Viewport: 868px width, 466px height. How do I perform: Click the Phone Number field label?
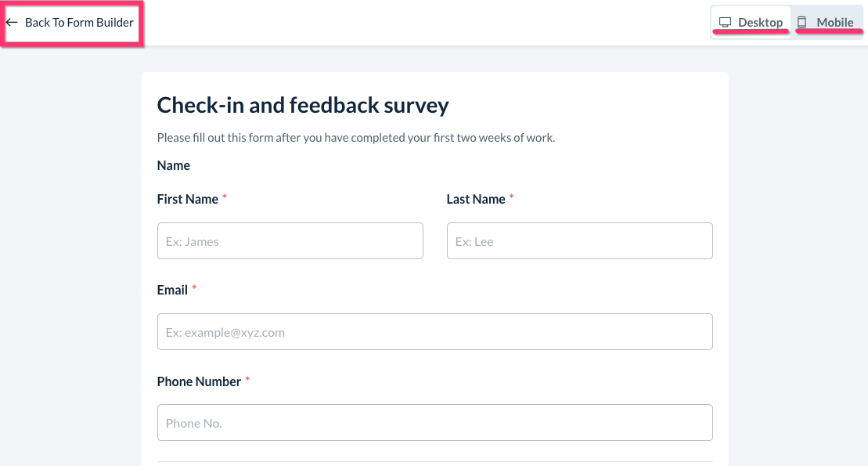pyautogui.click(x=199, y=381)
